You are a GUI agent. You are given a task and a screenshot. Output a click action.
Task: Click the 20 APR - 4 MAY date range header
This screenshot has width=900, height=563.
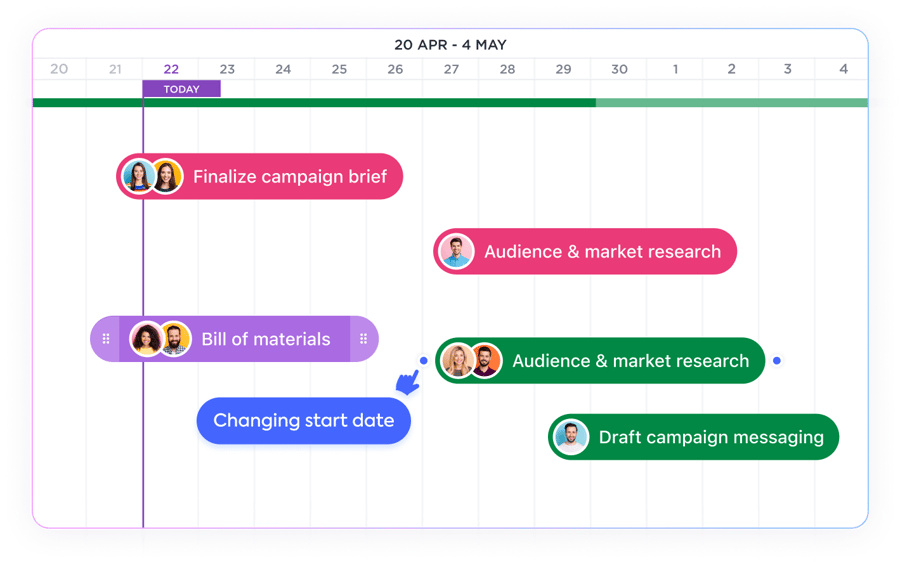click(450, 45)
